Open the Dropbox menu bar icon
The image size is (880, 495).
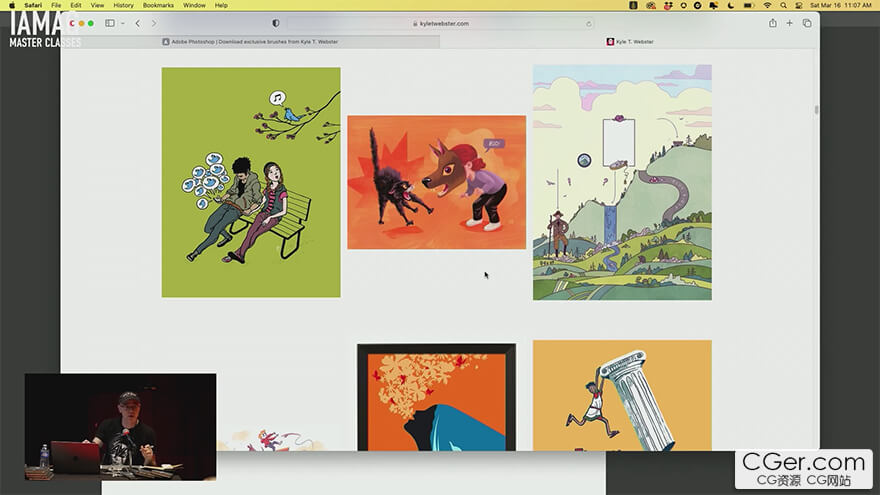click(x=668, y=5)
